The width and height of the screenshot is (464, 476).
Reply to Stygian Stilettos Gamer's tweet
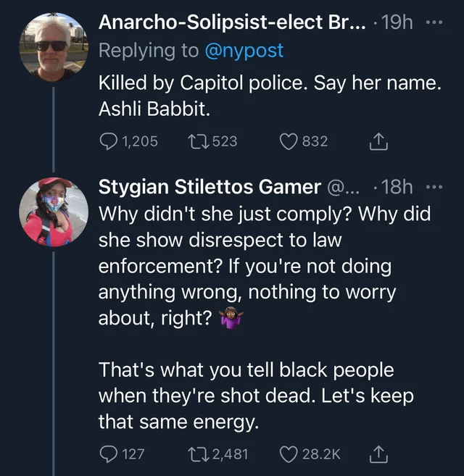tap(108, 454)
